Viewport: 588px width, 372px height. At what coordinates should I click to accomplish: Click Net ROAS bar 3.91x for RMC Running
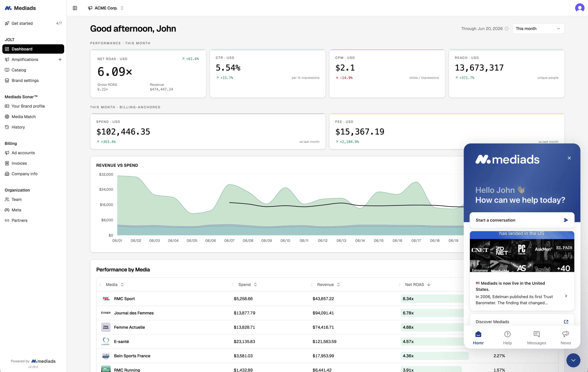point(431,369)
